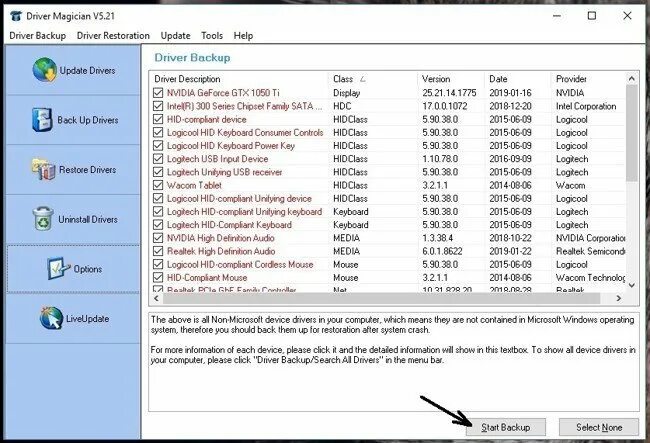Click the Display class cell
The height and width of the screenshot is (443, 650).
click(347, 93)
